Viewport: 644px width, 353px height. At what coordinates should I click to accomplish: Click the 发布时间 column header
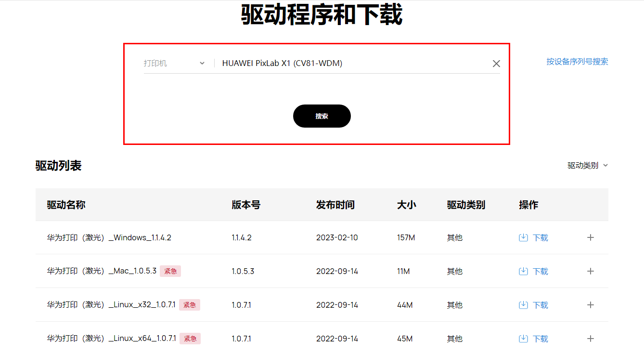335,205
